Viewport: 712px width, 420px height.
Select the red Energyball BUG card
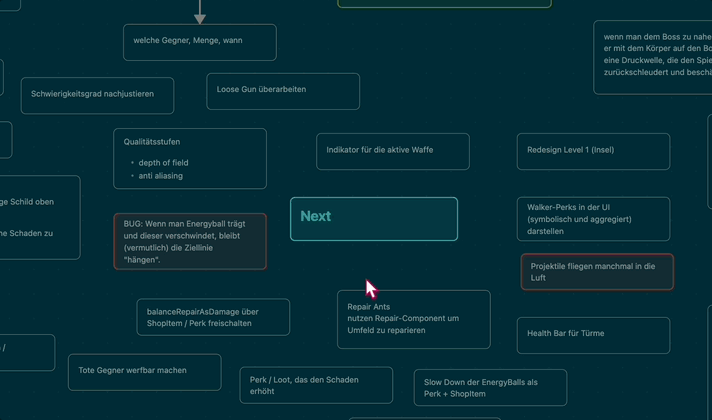click(190, 242)
